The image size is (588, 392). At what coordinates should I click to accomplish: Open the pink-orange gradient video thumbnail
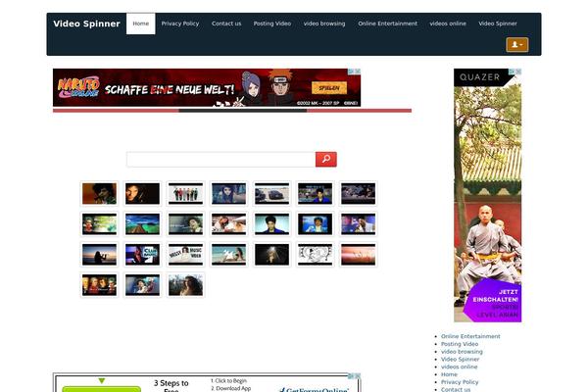point(358,255)
